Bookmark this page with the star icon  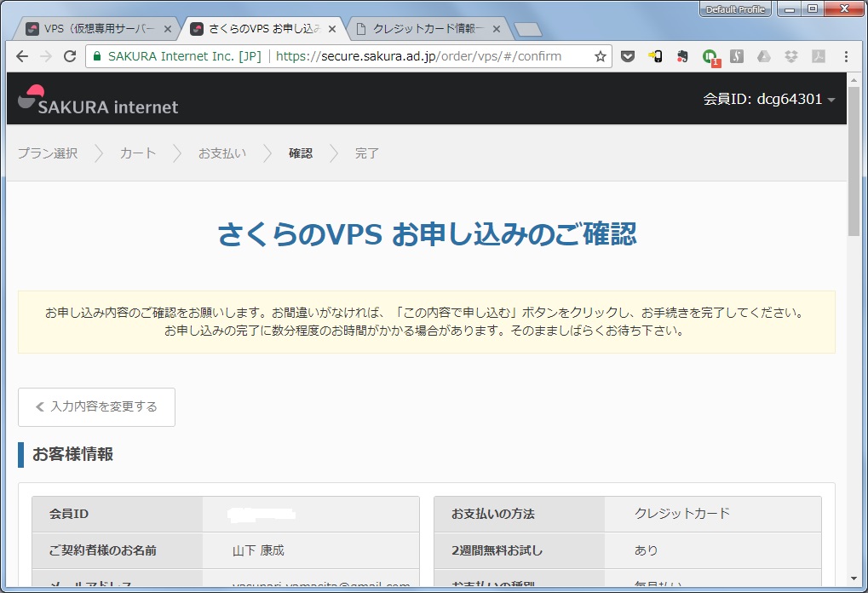[600, 56]
